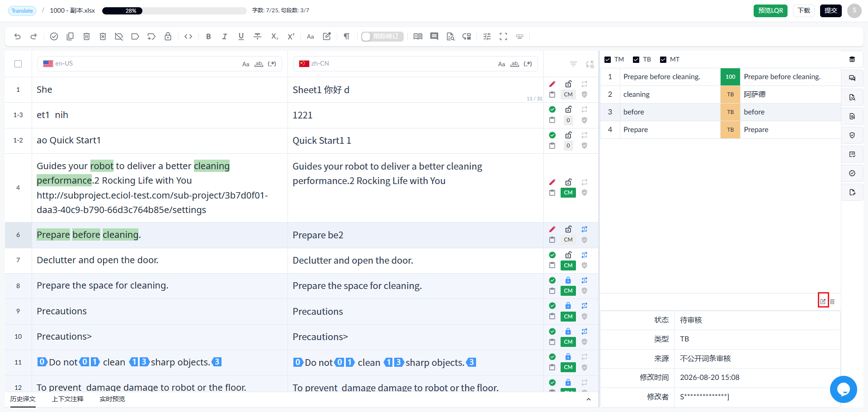Open the comment icon in the toolbar
Screen dimensions: 868x412
point(434,37)
